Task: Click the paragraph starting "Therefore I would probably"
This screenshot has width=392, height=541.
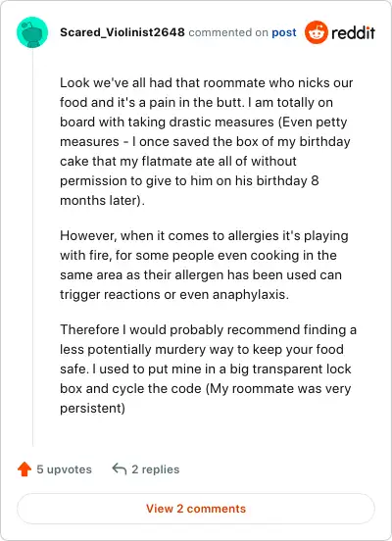Action: (x=208, y=369)
